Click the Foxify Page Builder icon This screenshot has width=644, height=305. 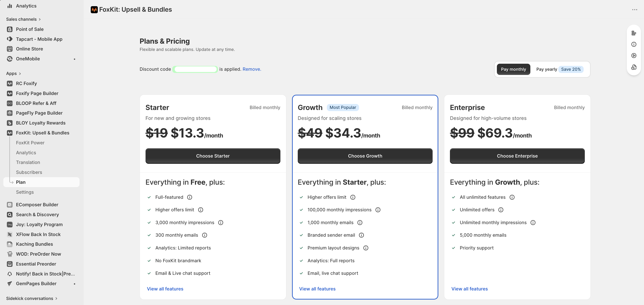tap(10, 93)
